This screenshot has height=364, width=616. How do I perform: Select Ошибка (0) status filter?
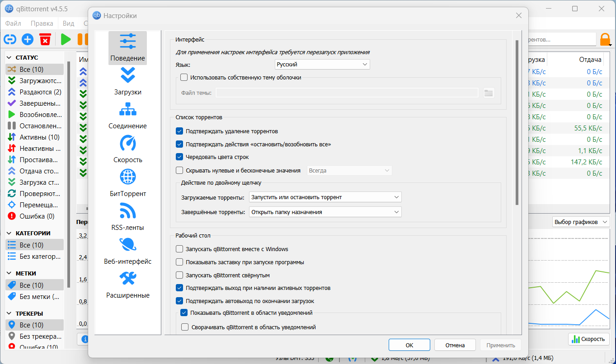point(35,216)
